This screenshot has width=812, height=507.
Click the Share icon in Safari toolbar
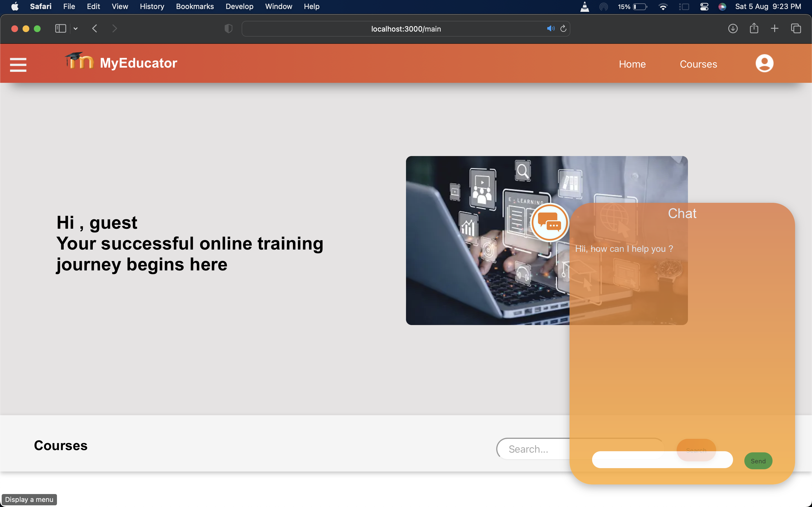(754, 28)
